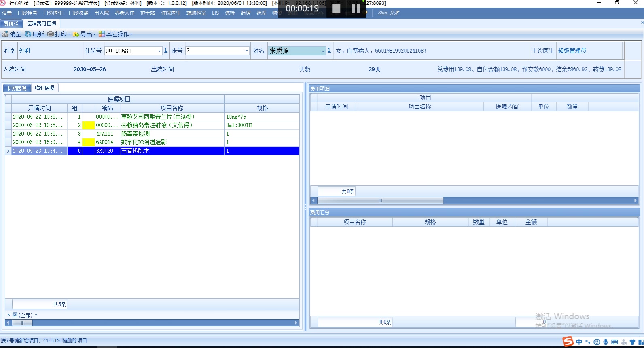Image resolution: width=644 pixels, height=348 pixels.
Task: Toggle the (全部) filter checkbox
Action: tap(15, 315)
